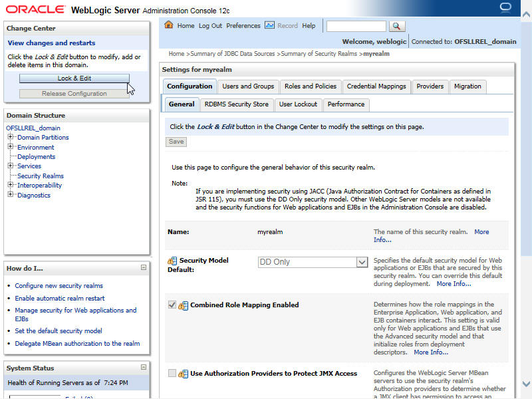Expand the Environment tree node
532x399 pixels.
click(x=11, y=146)
